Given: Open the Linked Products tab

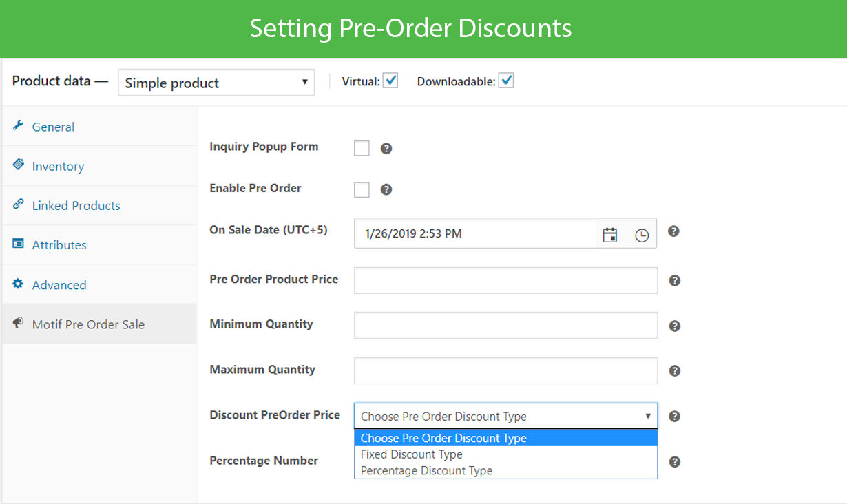Looking at the screenshot, I should tap(99, 205).
